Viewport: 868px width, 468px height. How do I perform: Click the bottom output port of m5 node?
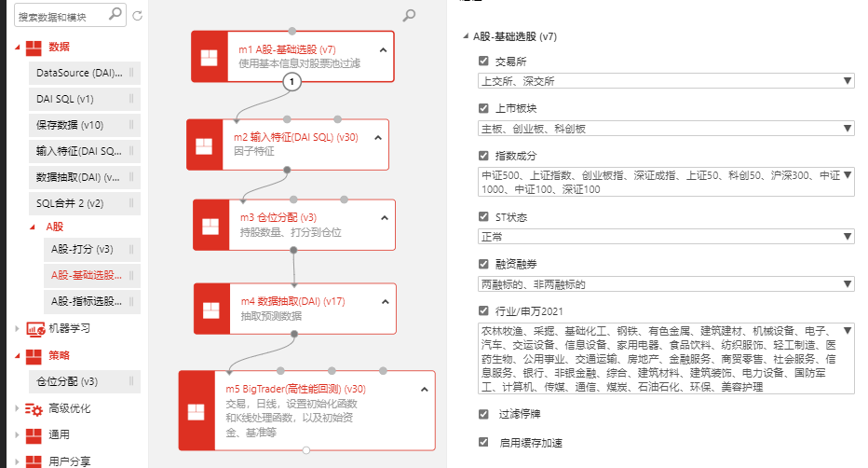(x=306, y=450)
